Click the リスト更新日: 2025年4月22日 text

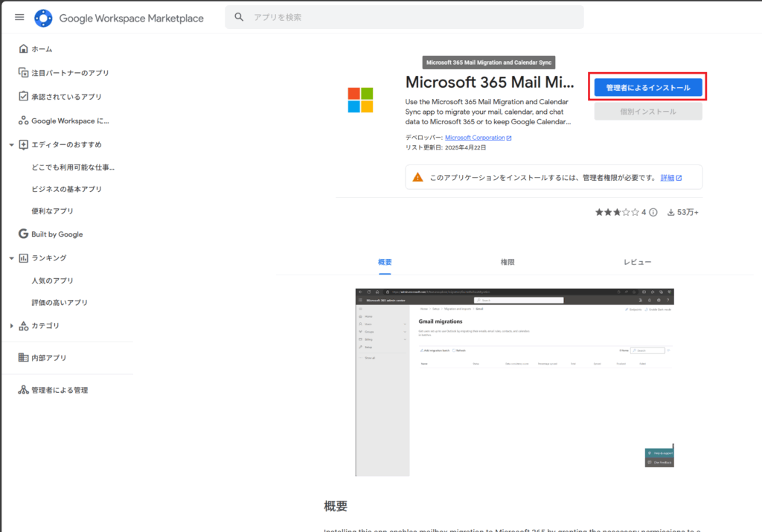tap(446, 148)
